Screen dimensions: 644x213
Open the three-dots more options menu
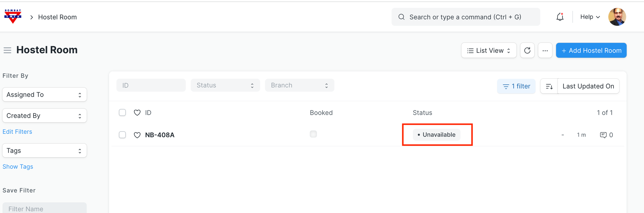[545, 50]
